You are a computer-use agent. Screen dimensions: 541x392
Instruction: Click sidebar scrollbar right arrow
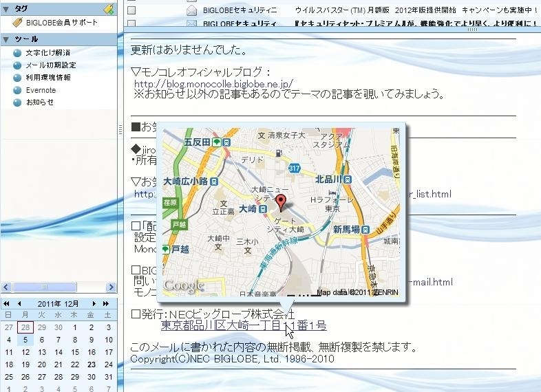point(110,287)
